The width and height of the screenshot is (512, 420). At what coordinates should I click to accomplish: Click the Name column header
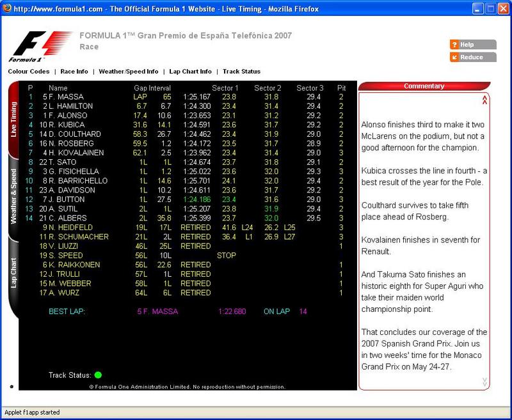58,88
